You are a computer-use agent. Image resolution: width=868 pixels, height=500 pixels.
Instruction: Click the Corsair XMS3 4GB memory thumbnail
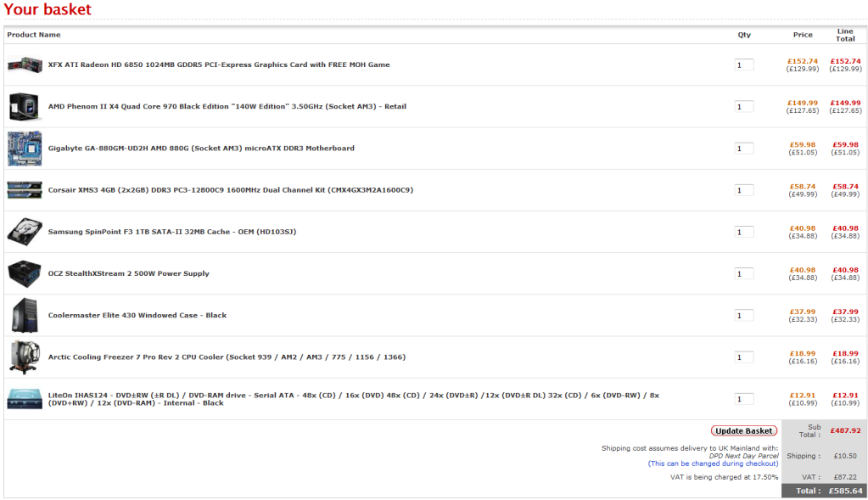[x=25, y=190]
